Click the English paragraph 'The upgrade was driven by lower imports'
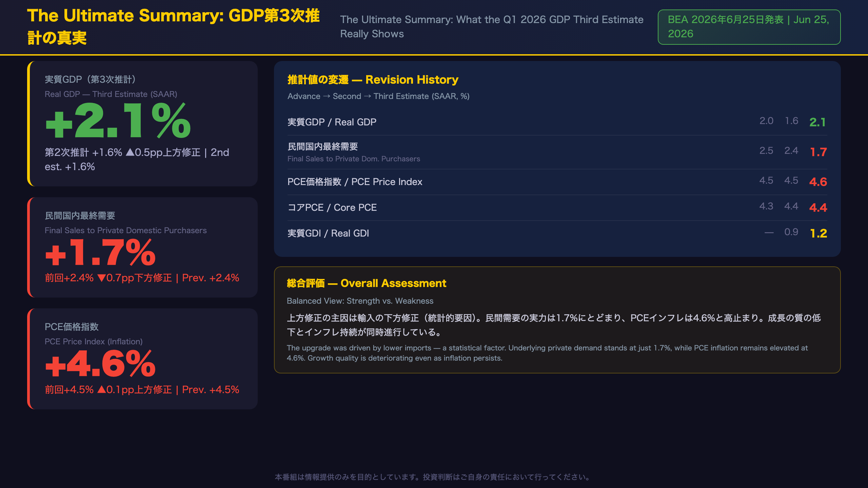 click(547, 353)
